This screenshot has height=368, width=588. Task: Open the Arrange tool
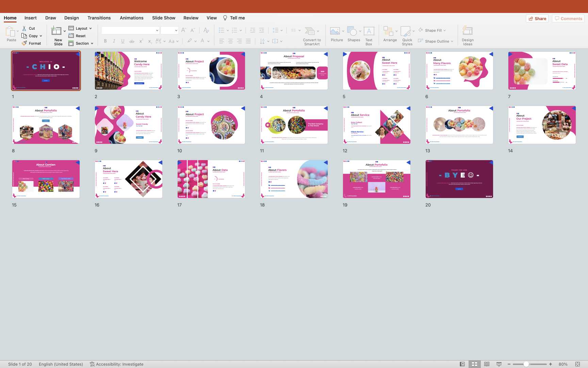point(388,31)
